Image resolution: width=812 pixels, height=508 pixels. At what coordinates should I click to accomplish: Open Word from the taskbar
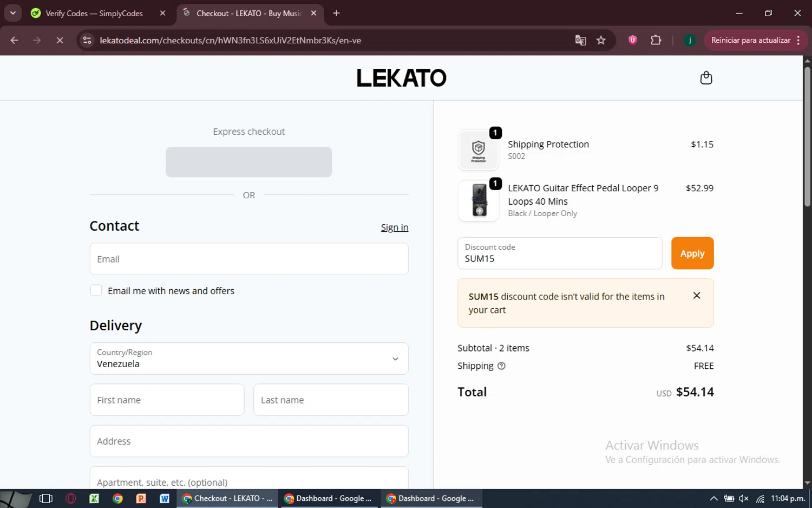coord(165,498)
